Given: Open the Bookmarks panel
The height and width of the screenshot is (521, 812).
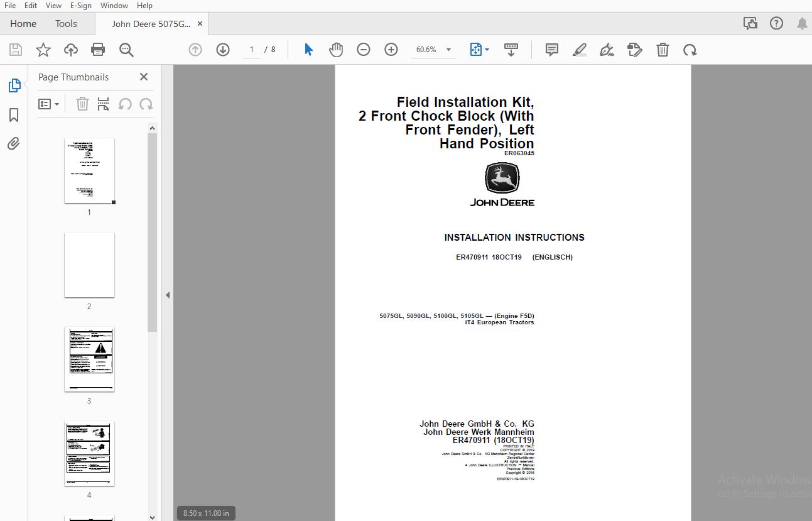Looking at the screenshot, I should (14, 115).
